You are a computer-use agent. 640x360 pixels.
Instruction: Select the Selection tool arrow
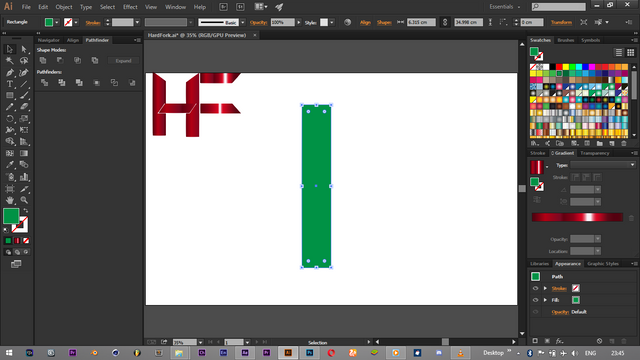(x=9, y=49)
